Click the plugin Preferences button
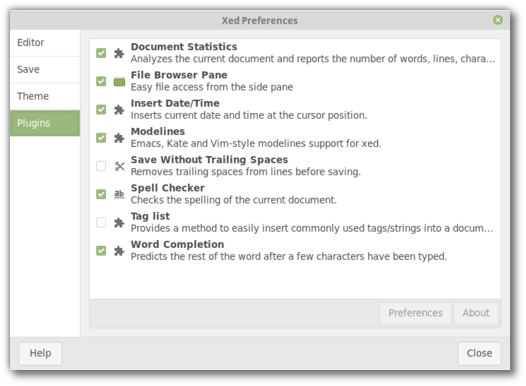The width and height of the screenshot is (526, 386). click(415, 313)
